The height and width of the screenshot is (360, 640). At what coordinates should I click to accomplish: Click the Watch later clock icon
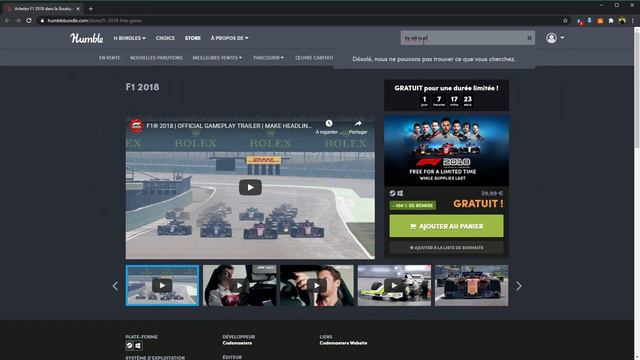pos(329,123)
